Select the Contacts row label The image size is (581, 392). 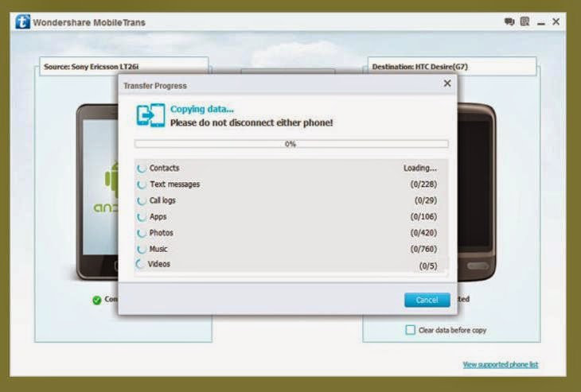[164, 168]
